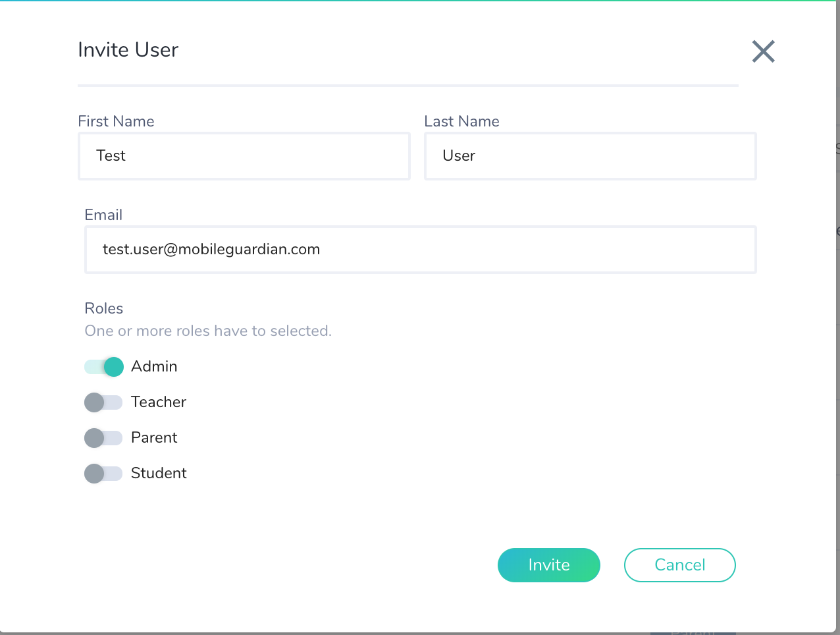Close the Invite User dialog
The image size is (840, 635).
coord(764,51)
